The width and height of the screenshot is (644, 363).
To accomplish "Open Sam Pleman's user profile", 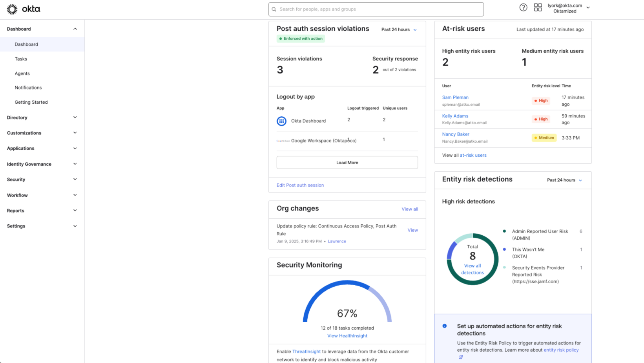I will pyautogui.click(x=455, y=97).
